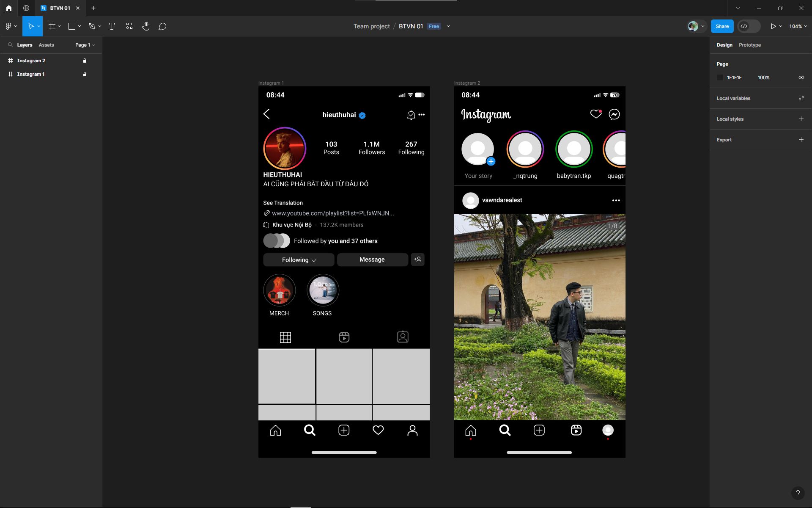
Task: Switch to the Prototype tab
Action: point(749,45)
